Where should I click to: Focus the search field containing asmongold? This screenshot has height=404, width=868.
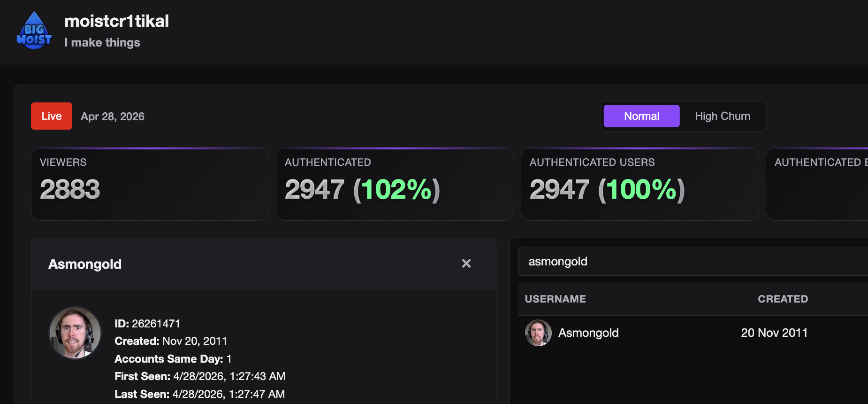pos(693,261)
